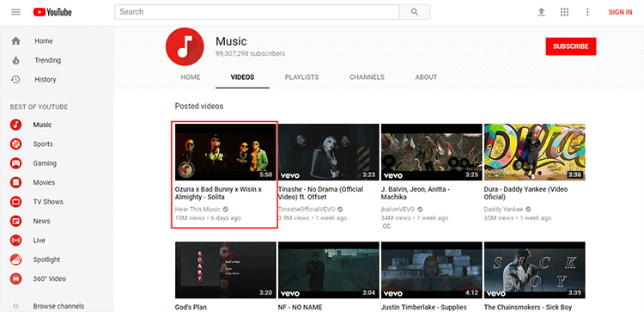
Task: Click the SUBSCRIBE button
Action: pyautogui.click(x=571, y=46)
